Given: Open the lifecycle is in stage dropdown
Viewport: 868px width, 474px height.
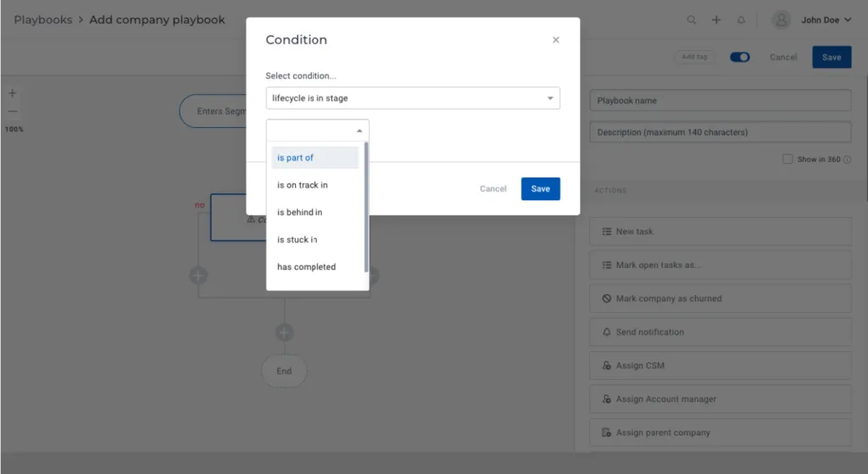Looking at the screenshot, I should point(413,98).
